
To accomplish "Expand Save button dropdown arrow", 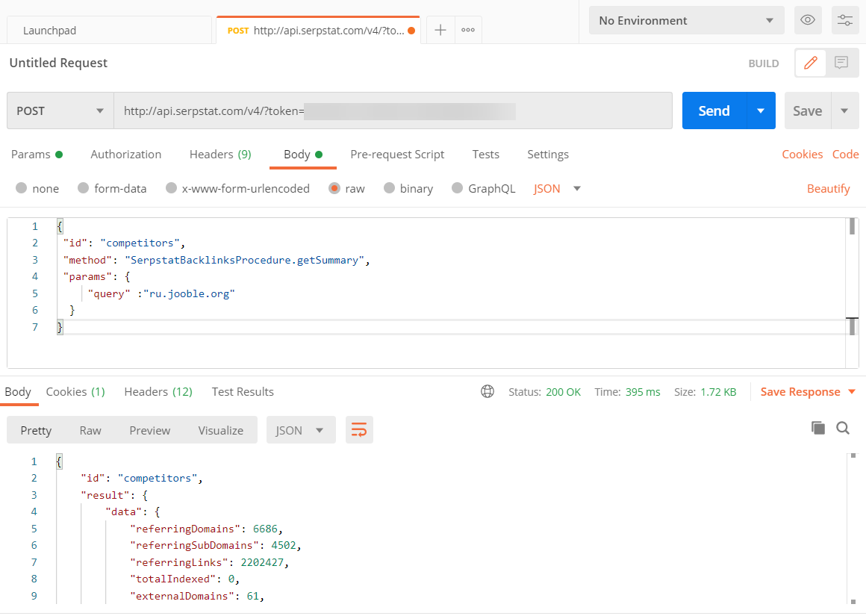I will [x=844, y=111].
